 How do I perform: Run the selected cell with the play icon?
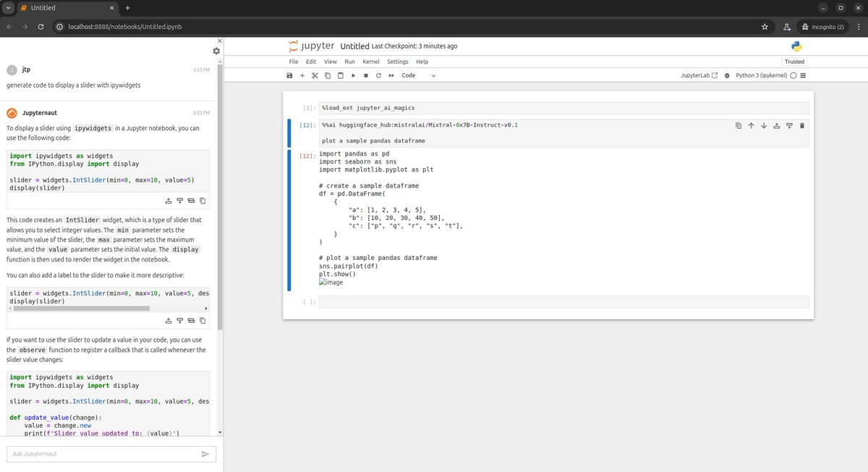click(353, 75)
